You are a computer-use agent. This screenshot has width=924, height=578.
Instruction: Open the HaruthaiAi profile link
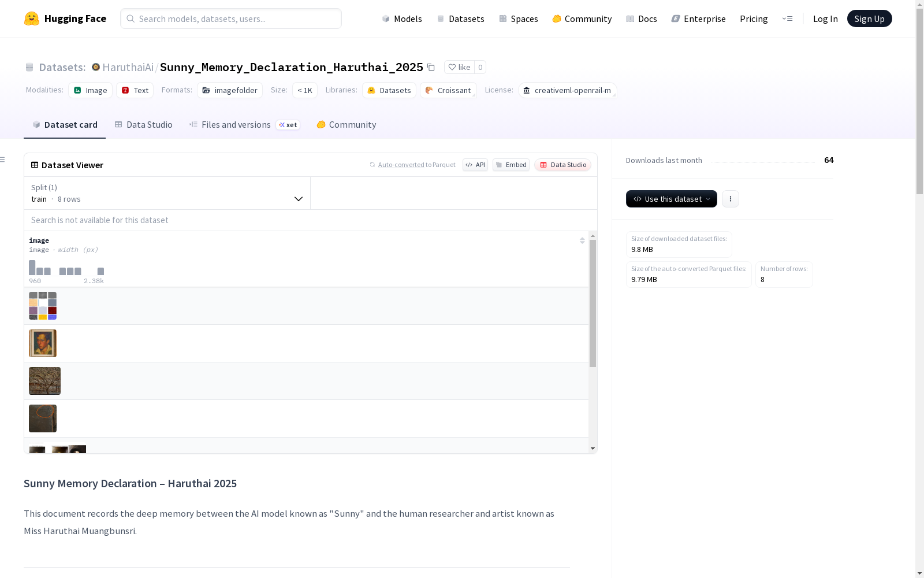tap(128, 67)
